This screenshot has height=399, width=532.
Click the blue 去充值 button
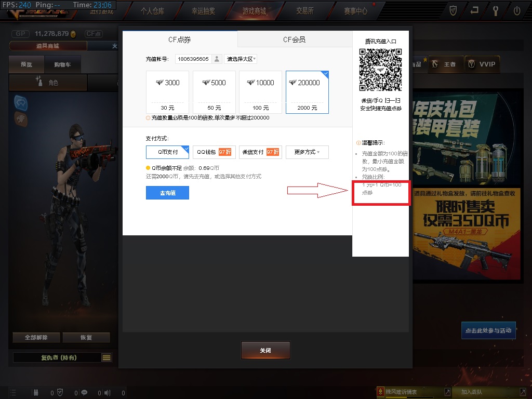[167, 193]
